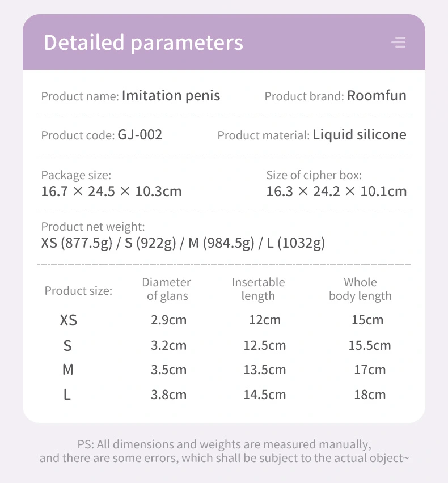448x483 pixels.
Task: Select the product net weight values line
Action: coord(183,243)
